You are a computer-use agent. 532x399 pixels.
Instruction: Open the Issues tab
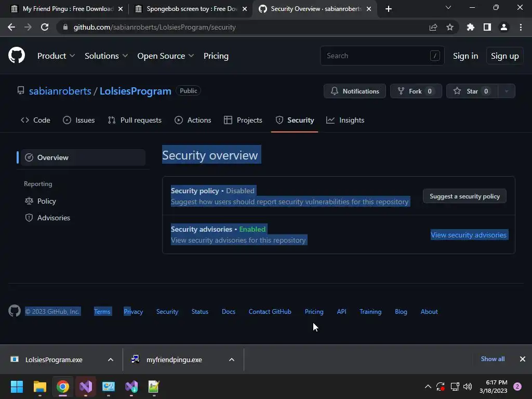(79, 120)
